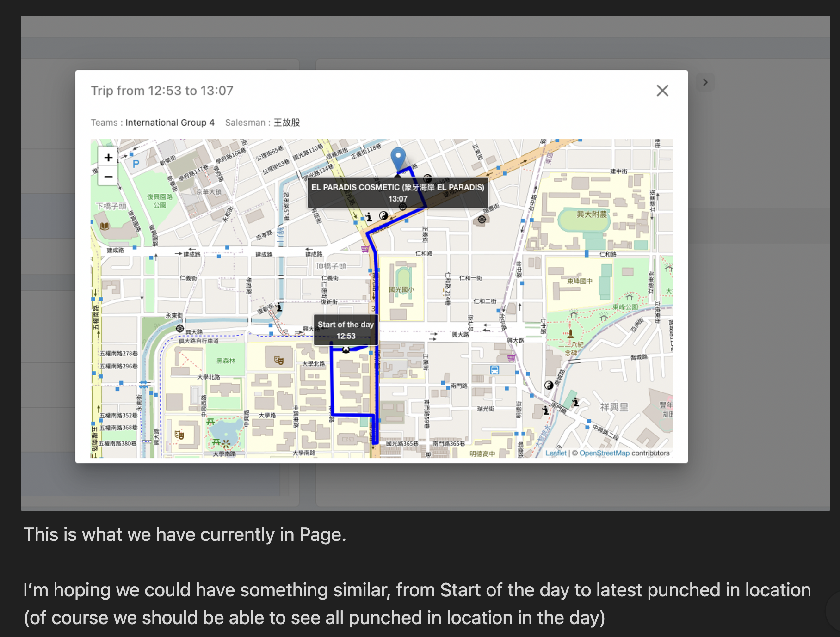Open the OpenStreetMap contributors link

[x=604, y=453]
